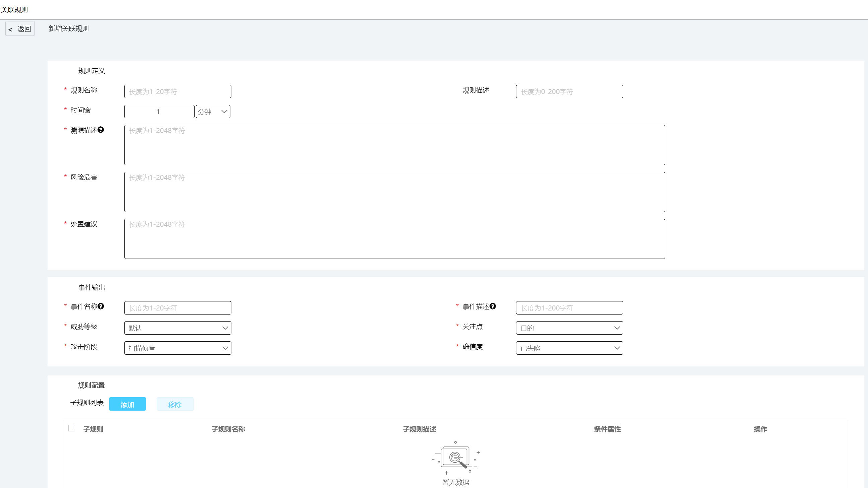Click the 事件描述 input field

(x=569, y=308)
